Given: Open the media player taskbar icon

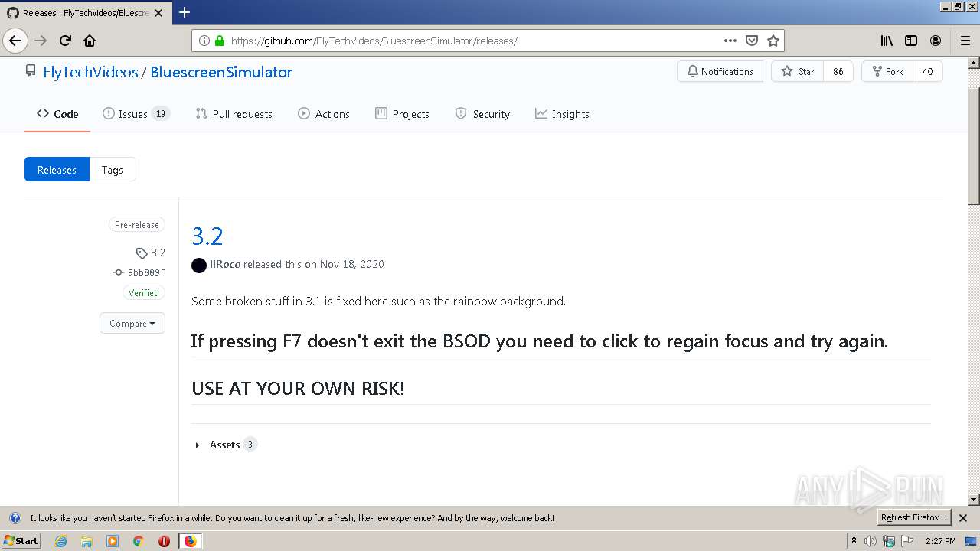Looking at the screenshot, I should pos(113,541).
